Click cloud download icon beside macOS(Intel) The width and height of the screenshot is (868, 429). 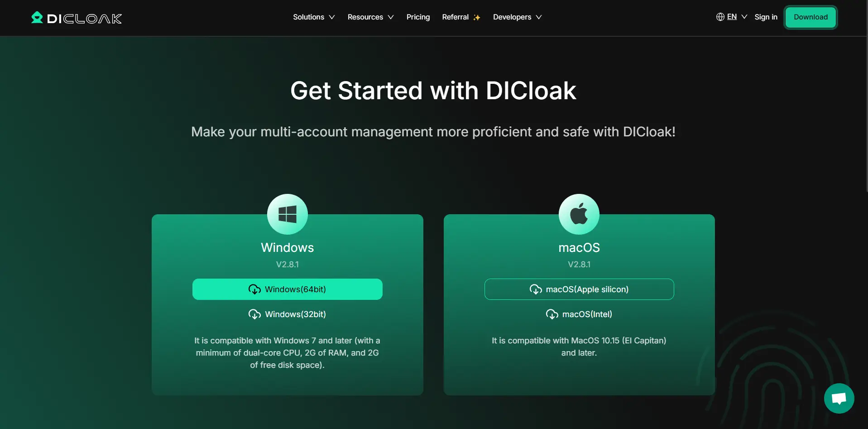[x=552, y=314]
